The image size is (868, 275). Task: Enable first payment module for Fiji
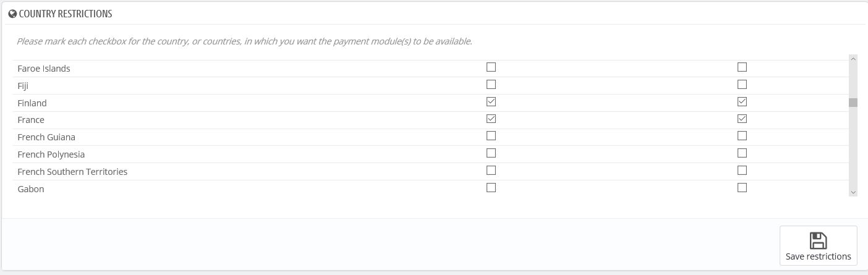click(x=491, y=84)
